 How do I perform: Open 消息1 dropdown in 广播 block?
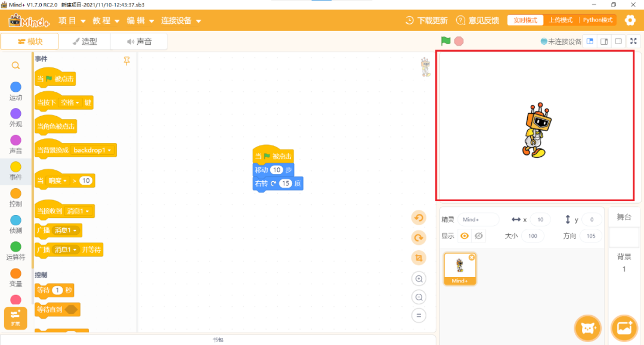(x=66, y=230)
